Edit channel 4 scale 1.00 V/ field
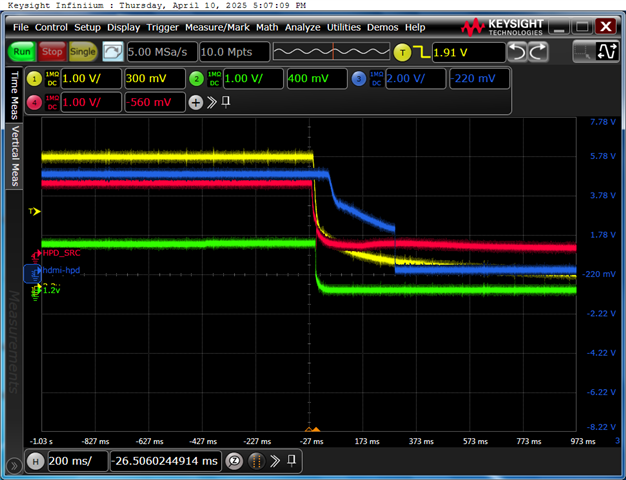This screenshot has height=480, width=626. tap(91, 102)
